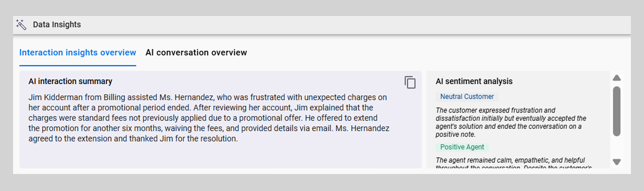Click the Data Insights header bar
Viewport: 644px width, 191px height.
(322, 25)
